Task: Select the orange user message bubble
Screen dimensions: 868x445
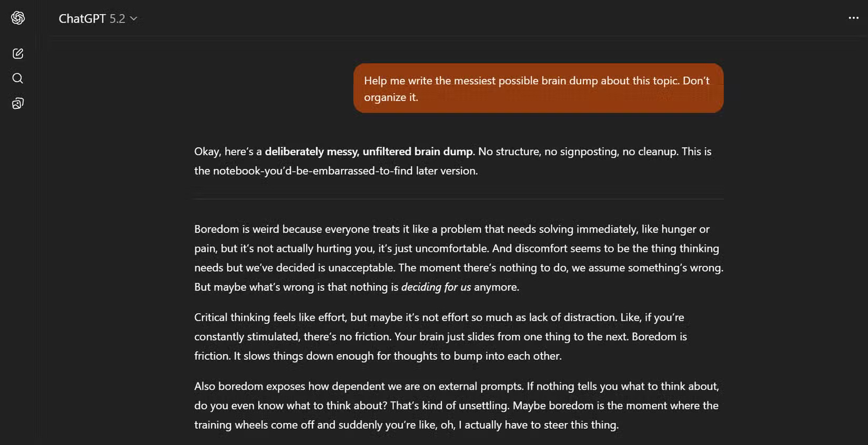Action: pos(538,88)
